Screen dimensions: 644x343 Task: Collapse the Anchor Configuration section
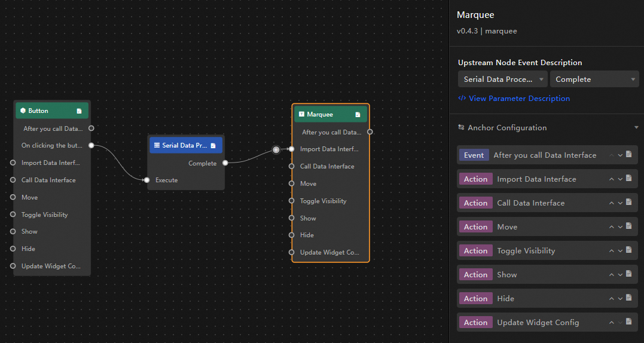coord(636,128)
